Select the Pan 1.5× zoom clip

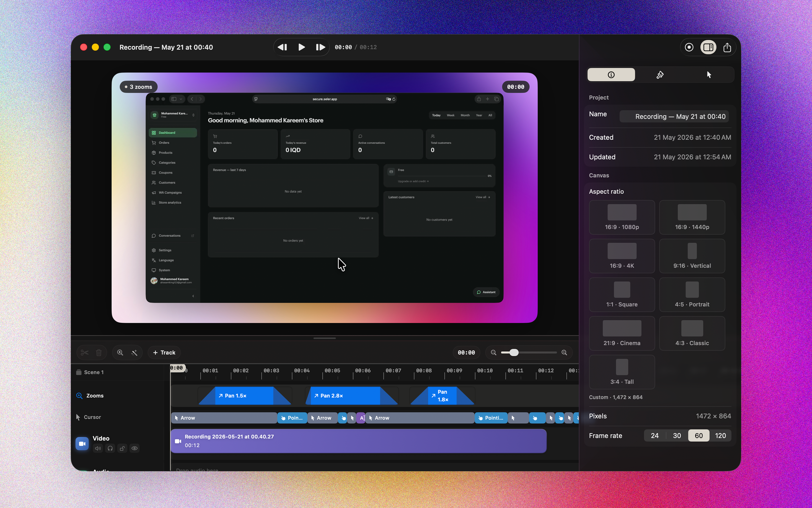coord(245,395)
